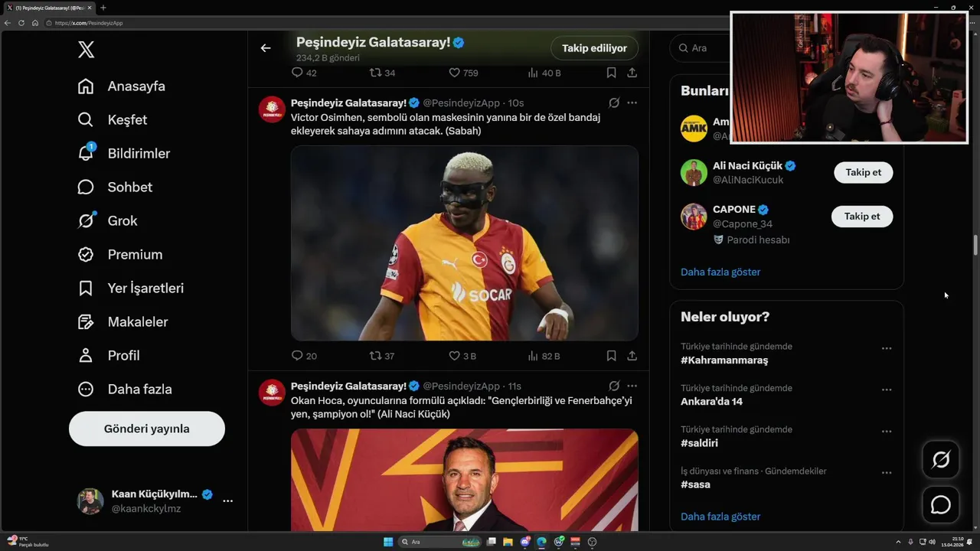Click the Takip ediliyor button

coord(594,48)
